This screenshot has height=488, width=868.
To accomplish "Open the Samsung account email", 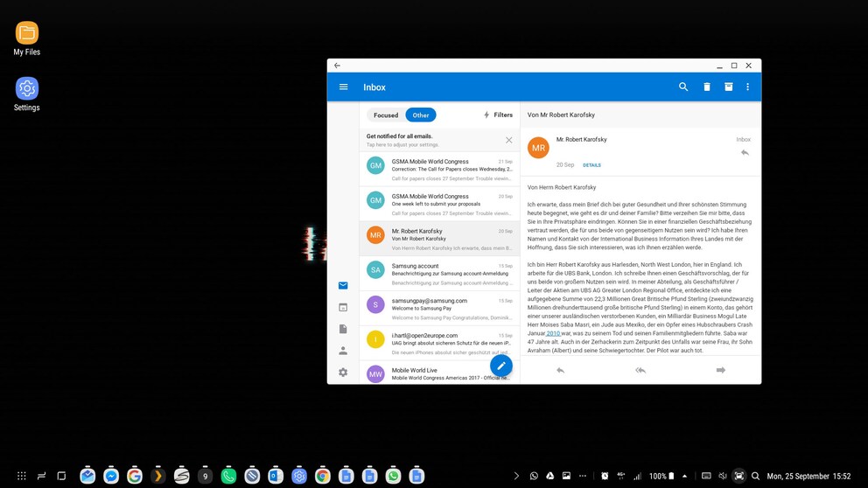I will click(439, 274).
